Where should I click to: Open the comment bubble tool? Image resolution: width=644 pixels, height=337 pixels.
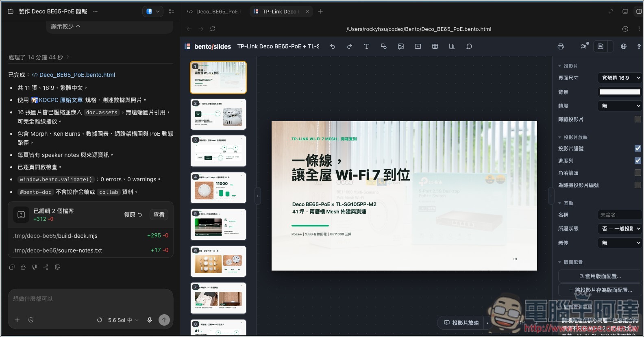(x=469, y=46)
